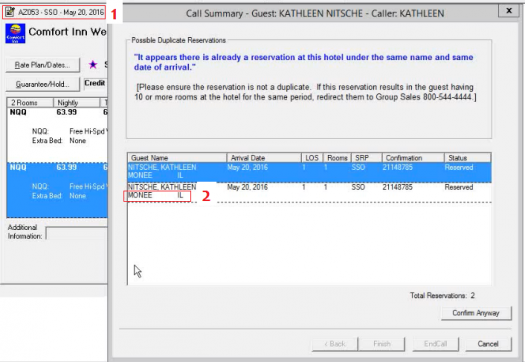Close the Call Summary dialog
This screenshot has height=362, width=525.
[x=509, y=11]
